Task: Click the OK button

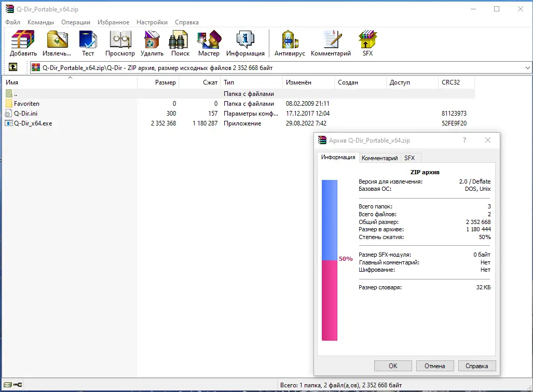Action: pyautogui.click(x=393, y=366)
